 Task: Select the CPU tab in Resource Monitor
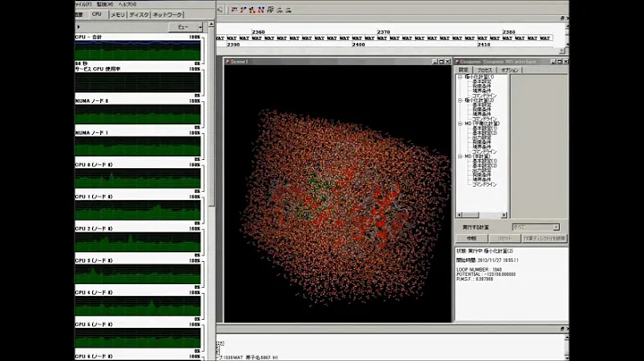[x=97, y=14]
